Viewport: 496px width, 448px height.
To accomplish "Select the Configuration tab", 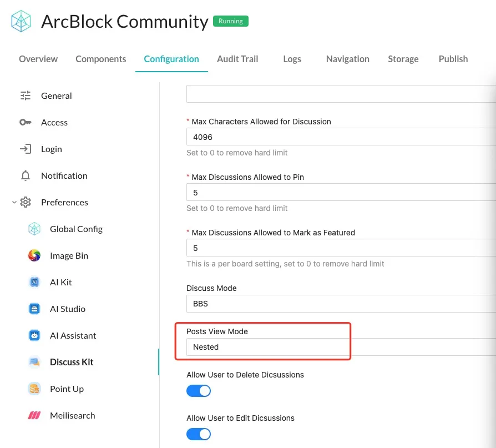I will [171, 59].
